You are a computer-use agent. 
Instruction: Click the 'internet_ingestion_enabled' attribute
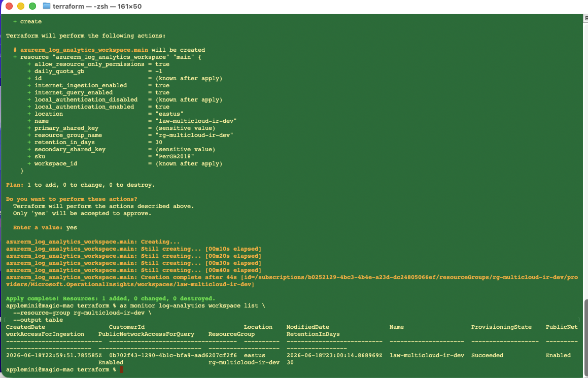pos(81,86)
